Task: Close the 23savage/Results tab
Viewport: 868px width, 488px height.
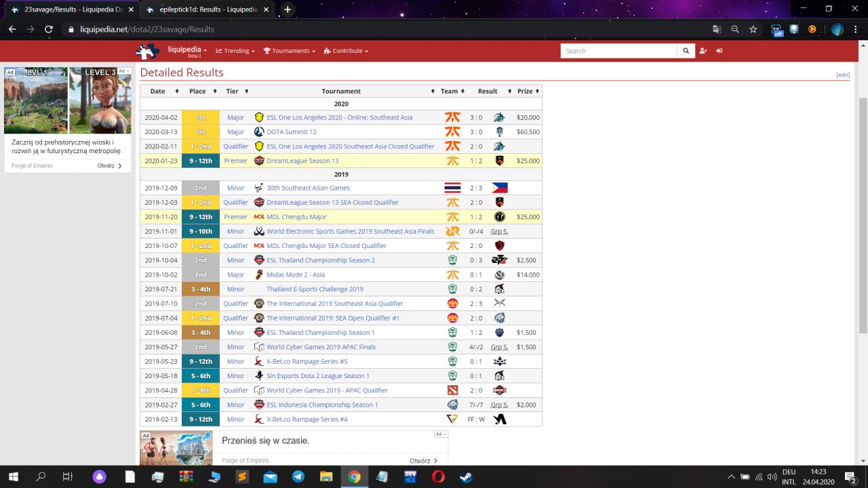Action: click(131, 9)
